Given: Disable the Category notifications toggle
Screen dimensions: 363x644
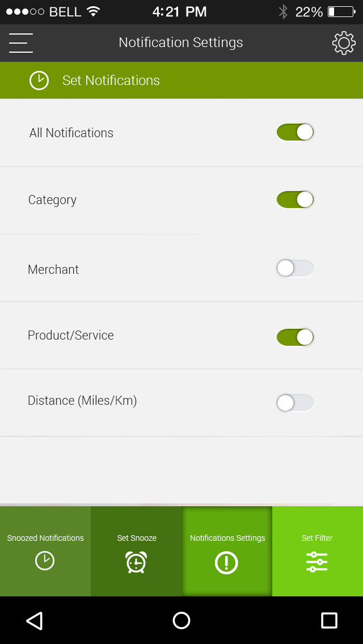Looking at the screenshot, I should 295,200.
